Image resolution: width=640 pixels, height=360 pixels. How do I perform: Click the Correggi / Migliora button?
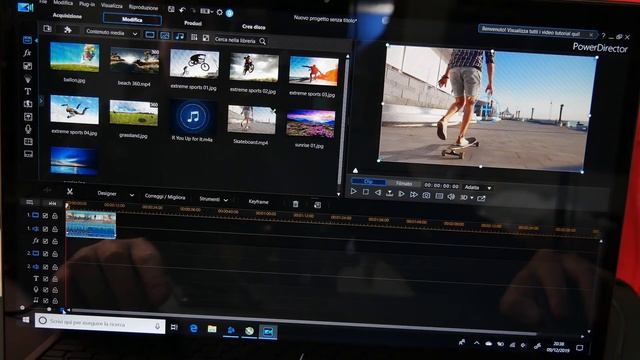coord(165,197)
